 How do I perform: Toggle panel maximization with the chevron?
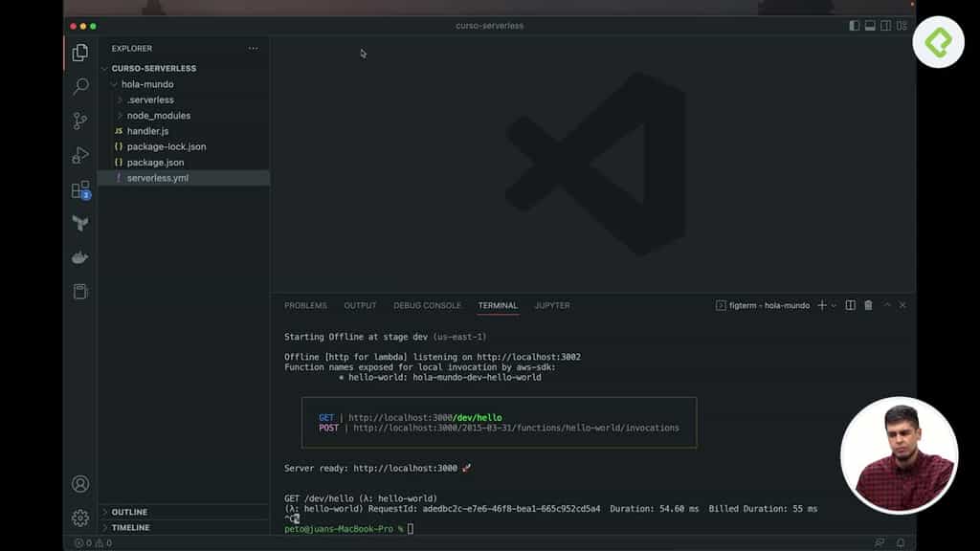coord(887,304)
